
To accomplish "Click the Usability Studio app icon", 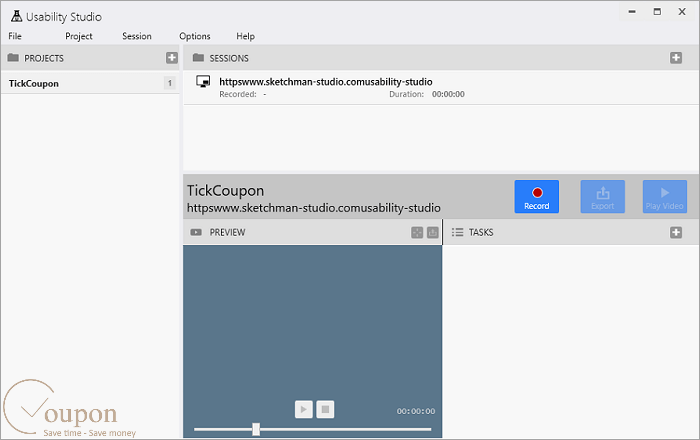I will 17,17.
